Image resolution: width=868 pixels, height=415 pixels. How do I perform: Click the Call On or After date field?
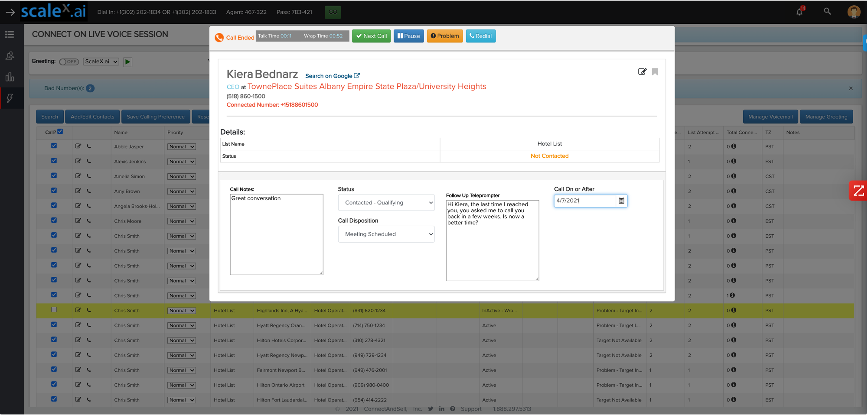[x=585, y=201]
